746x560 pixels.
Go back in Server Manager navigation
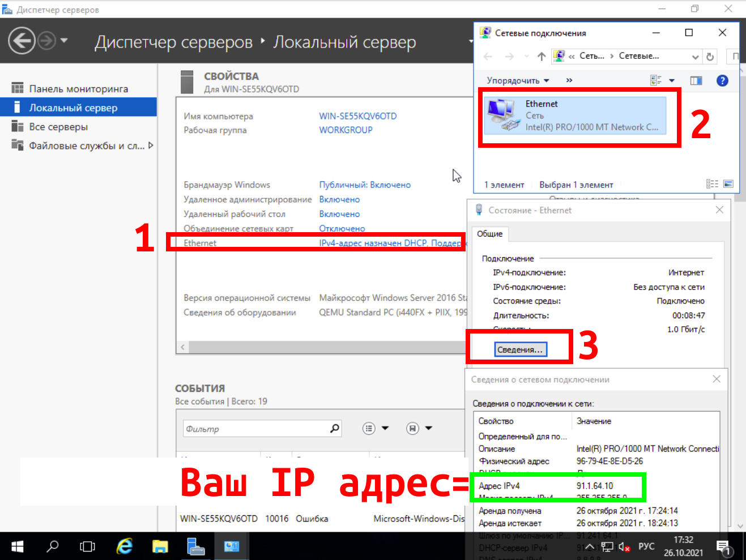point(22,41)
